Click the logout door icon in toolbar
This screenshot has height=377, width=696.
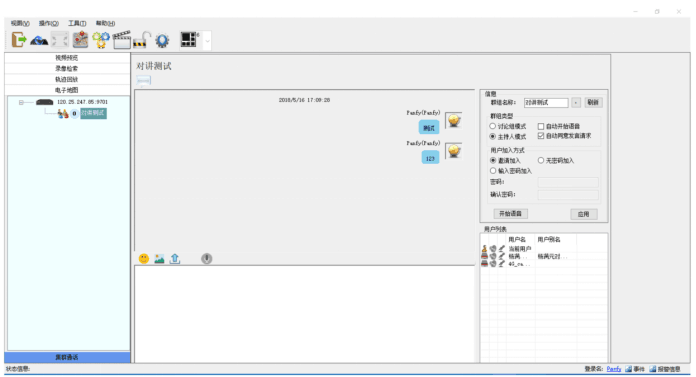click(18, 40)
